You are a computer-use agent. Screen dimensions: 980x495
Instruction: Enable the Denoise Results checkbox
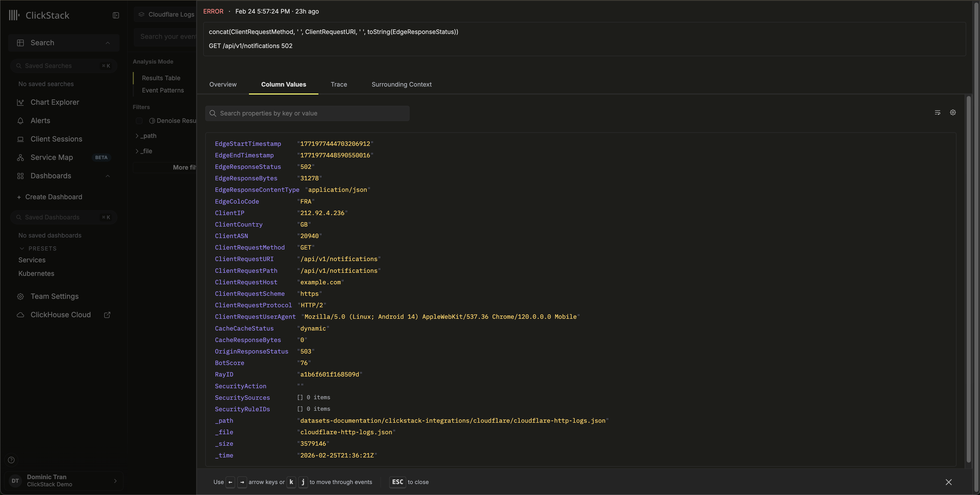pyautogui.click(x=139, y=121)
